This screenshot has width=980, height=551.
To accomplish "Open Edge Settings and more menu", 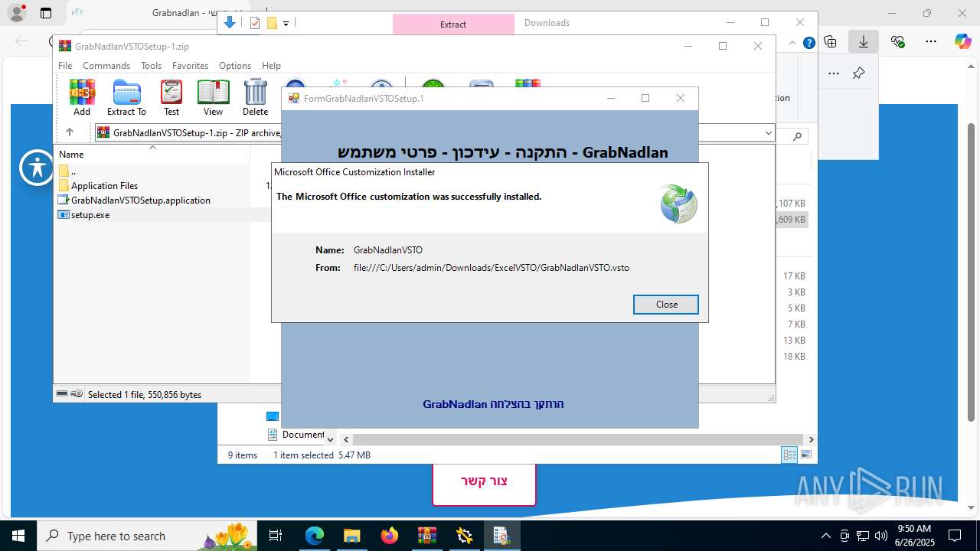I will (931, 41).
